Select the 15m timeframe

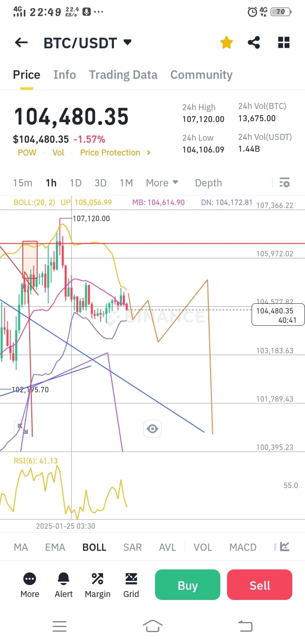[x=22, y=183]
